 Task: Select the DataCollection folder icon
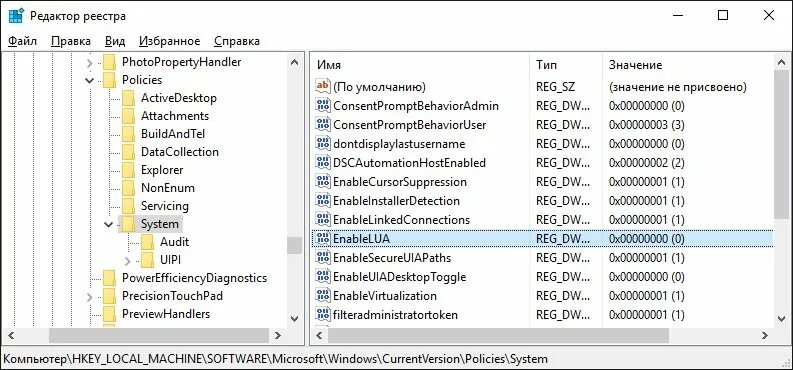(x=128, y=152)
